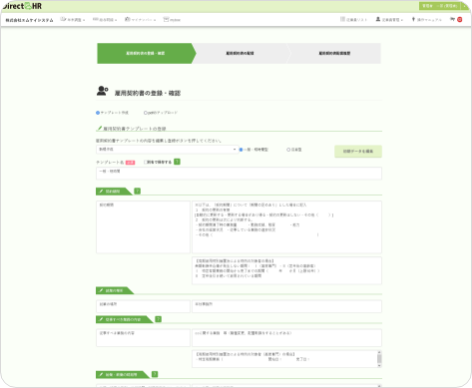Click the workplace label text box
472x388 pixels.
[143, 306]
